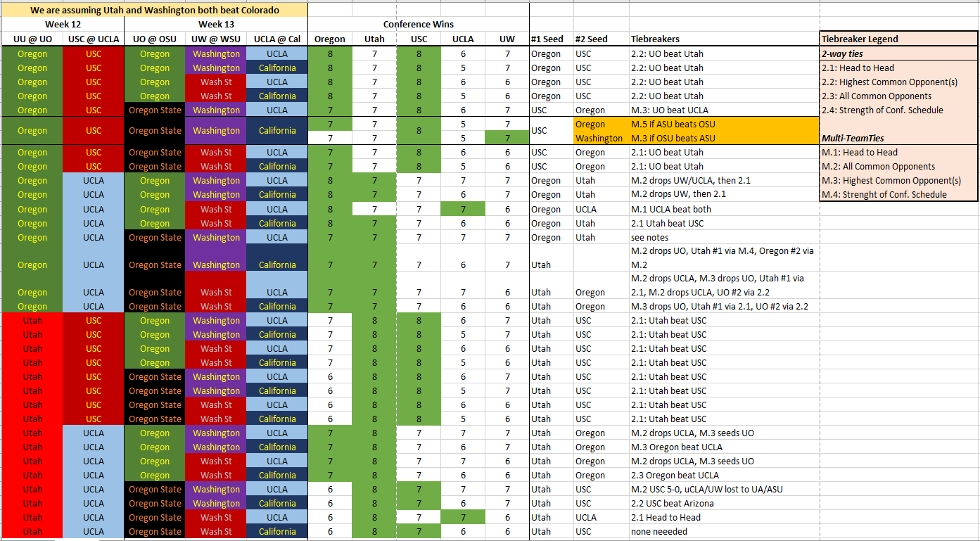
Task: Click the '2.3 Oregon beat UCLA' tiebreaker cell
Action: coord(725,475)
